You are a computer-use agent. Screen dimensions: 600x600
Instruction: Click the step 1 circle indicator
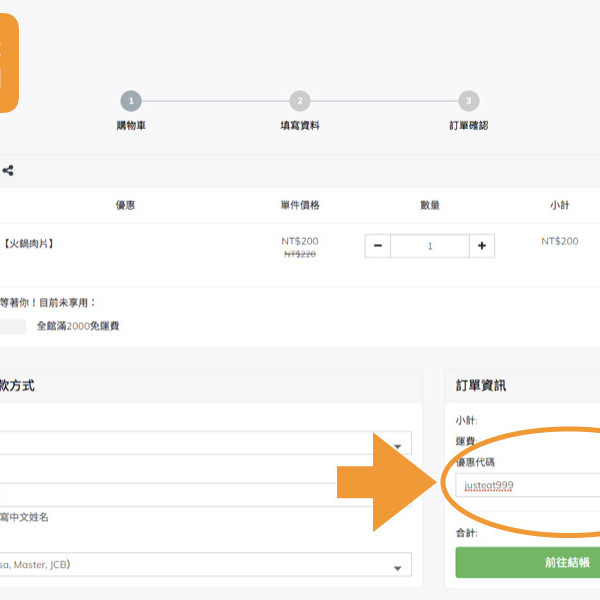(131, 101)
